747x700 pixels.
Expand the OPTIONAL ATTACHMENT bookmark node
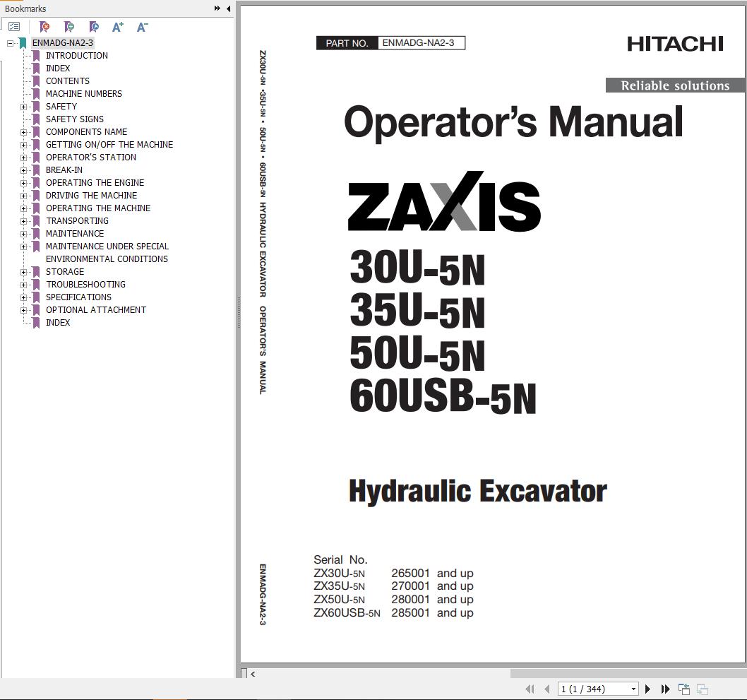23,310
